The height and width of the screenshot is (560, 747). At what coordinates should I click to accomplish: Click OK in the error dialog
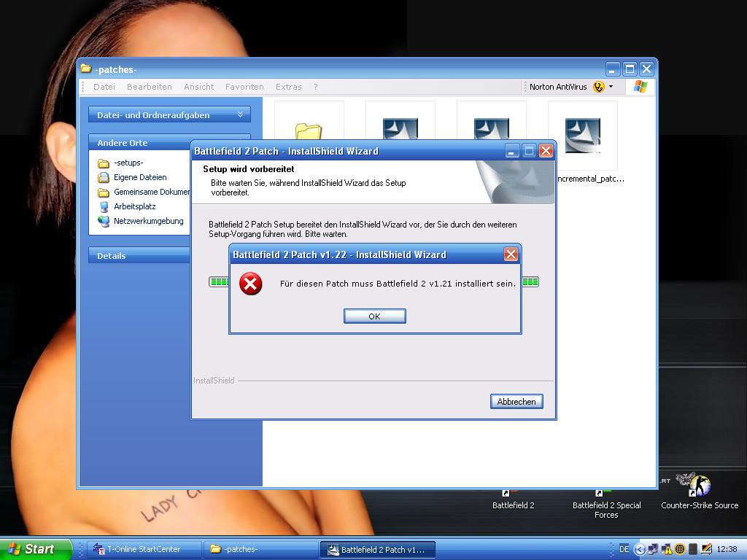pos(374,316)
